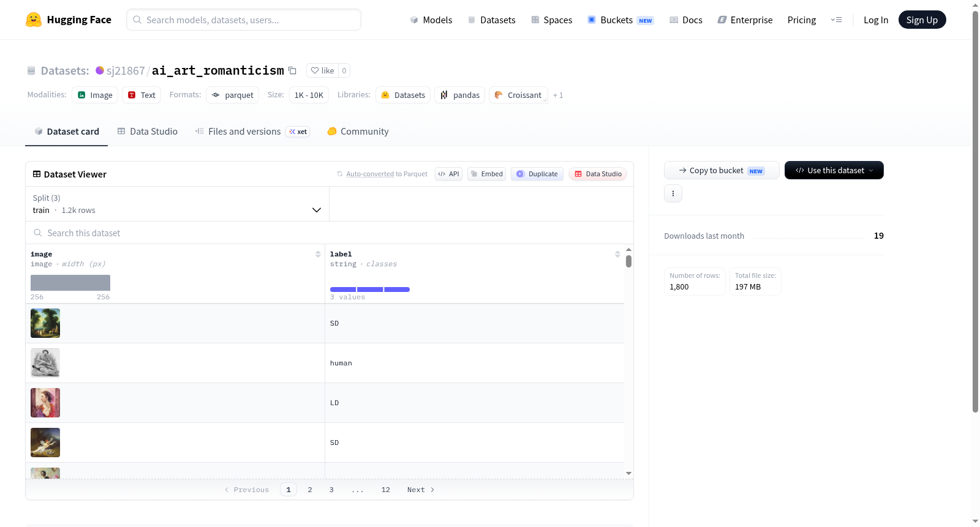
Task: Click the Embed button
Action: [487, 174]
